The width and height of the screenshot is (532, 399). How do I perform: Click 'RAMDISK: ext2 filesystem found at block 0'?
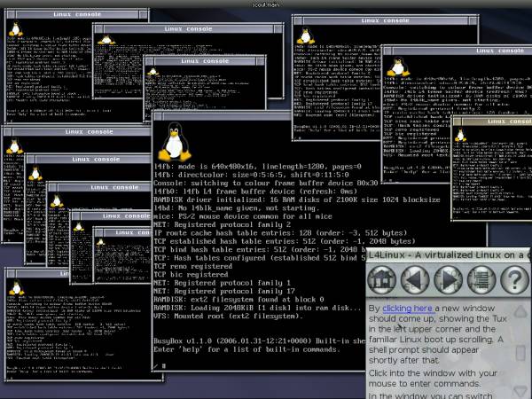(239, 300)
